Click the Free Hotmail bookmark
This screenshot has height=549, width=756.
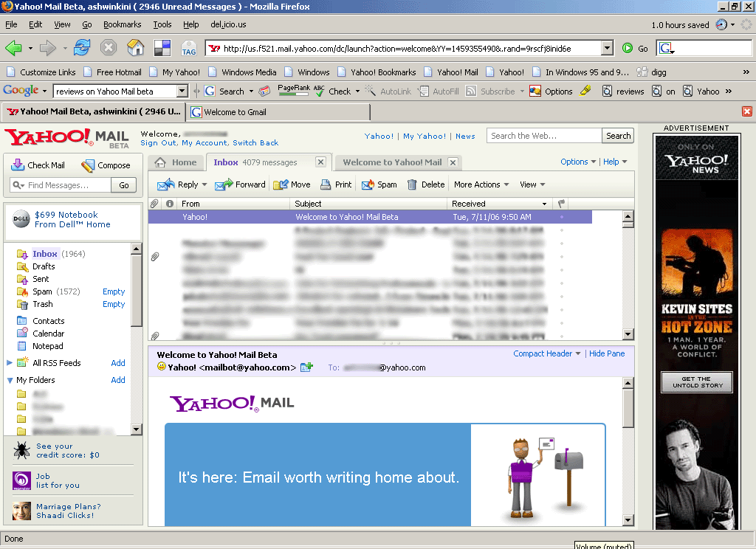point(112,72)
